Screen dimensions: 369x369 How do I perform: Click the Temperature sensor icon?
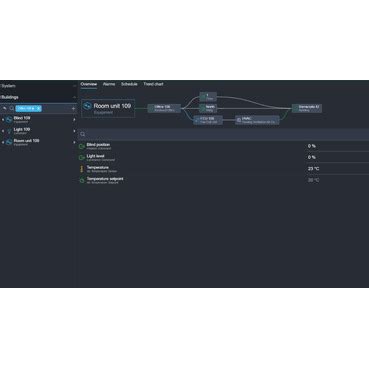tap(82, 169)
